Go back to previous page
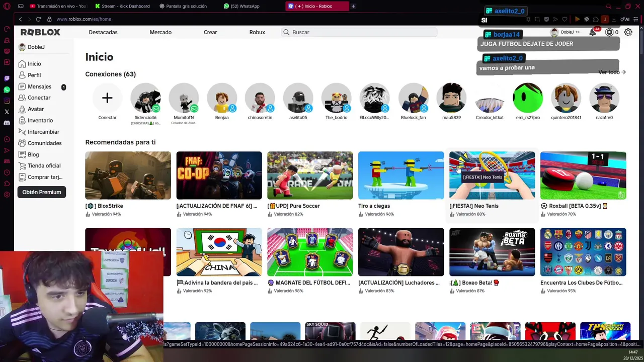Image resolution: width=644 pixels, height=362 pixels. click(21, 19)
